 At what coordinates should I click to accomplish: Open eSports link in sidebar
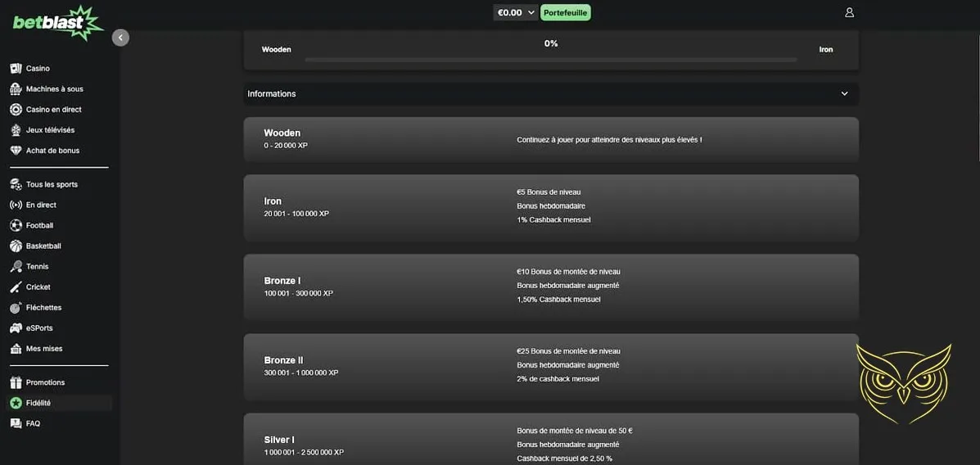[39, 328]
